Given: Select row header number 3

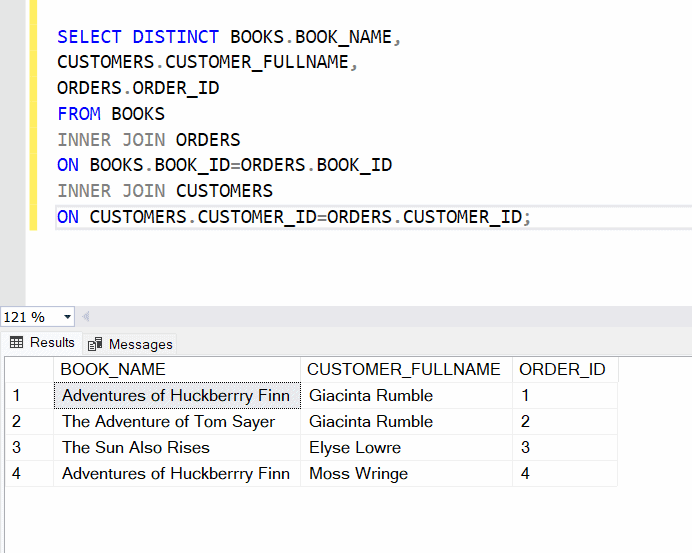Looking at the screenshot, I should tap(30, 448).
